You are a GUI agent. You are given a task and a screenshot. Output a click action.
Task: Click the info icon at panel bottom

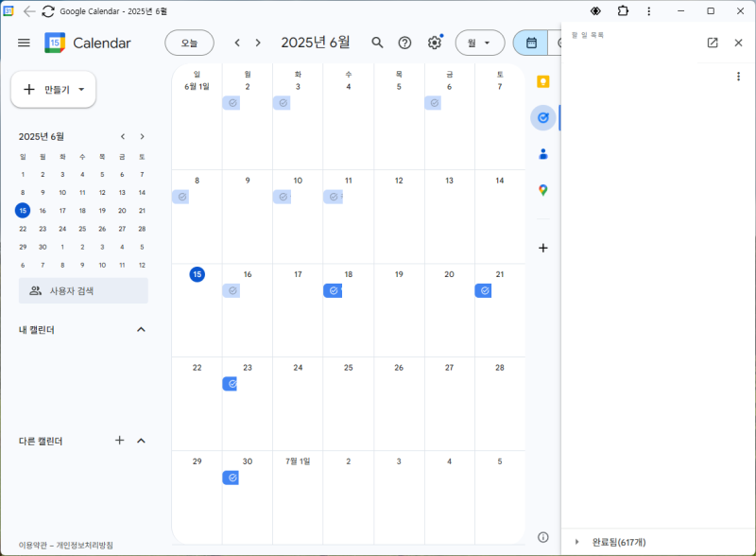pos(542,537)
